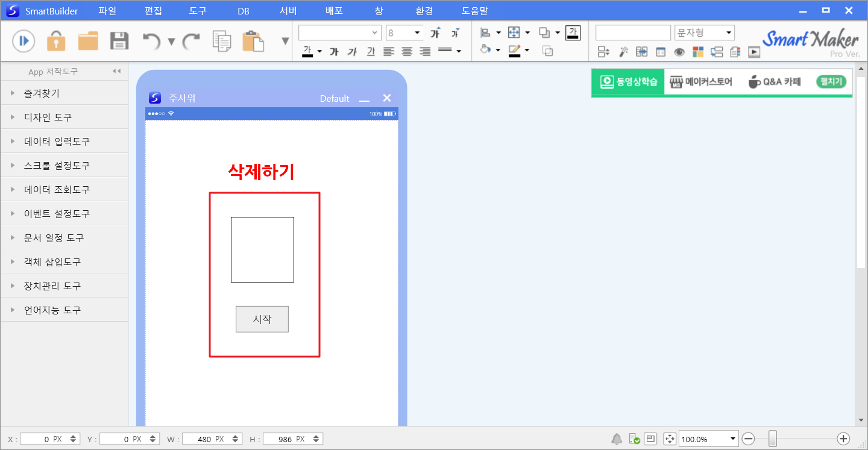
Task: Expand the 스크롤 설정도구 group
Action: pos(64,166)
